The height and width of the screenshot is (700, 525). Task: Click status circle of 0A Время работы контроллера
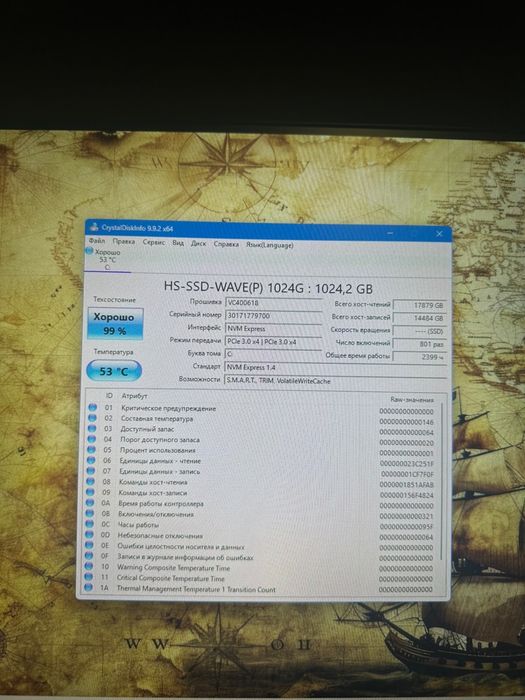coord(90,503)
